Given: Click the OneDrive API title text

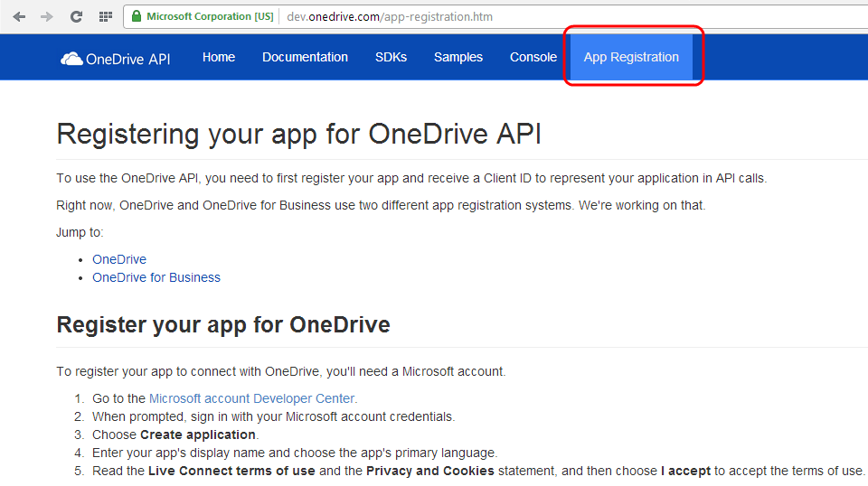Looking at the screenshot, I should pos(127,59).
